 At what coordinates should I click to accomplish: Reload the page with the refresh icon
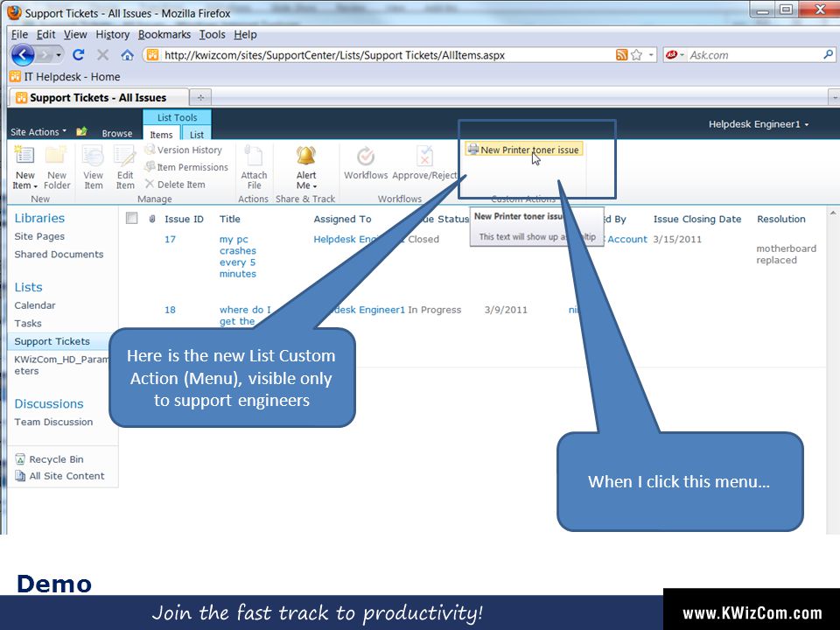(79, 54)
